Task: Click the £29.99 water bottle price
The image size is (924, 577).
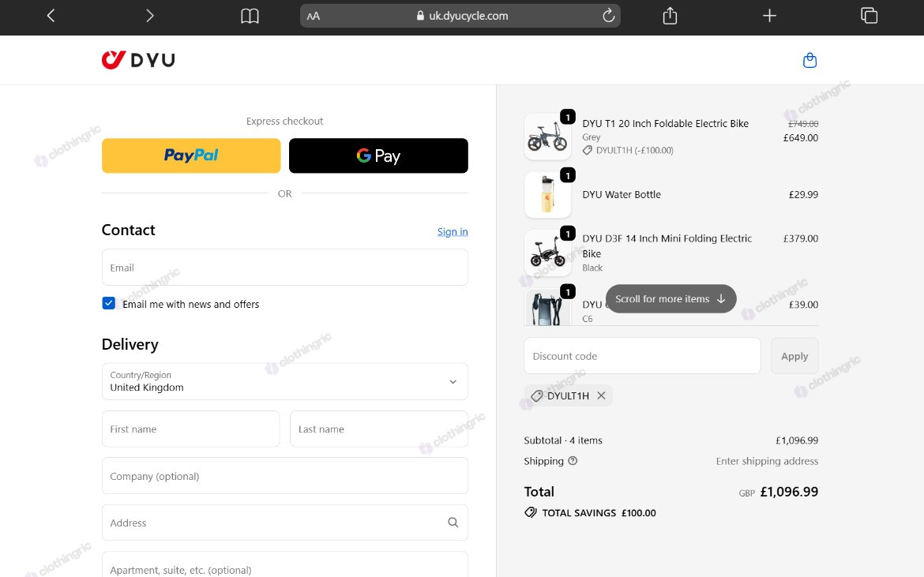Action: (804, 194)
